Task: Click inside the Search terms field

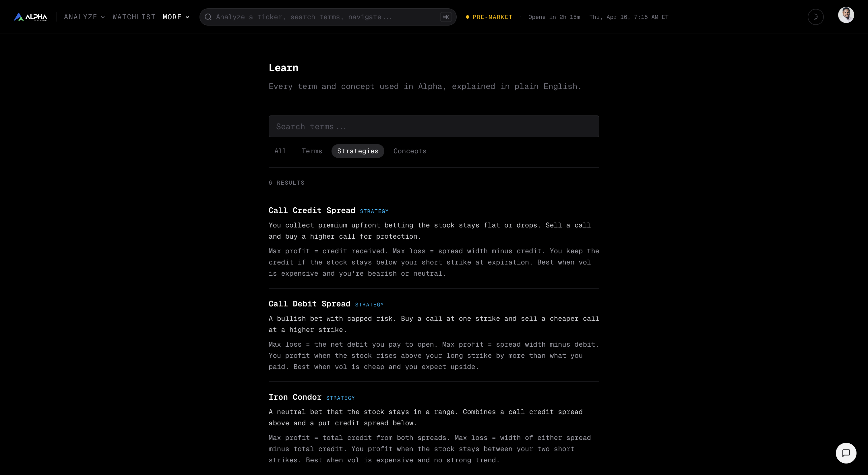Action: click(434, 126)
